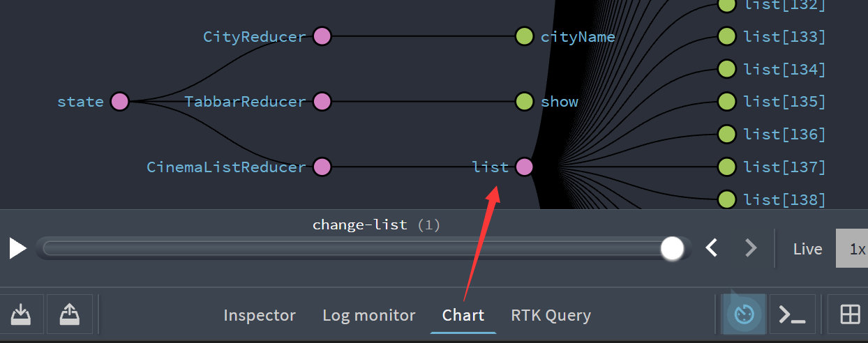Click the action slider handle
Image resolution: width=868 pixels, height=343 pixels.
[x=672, y=248]
